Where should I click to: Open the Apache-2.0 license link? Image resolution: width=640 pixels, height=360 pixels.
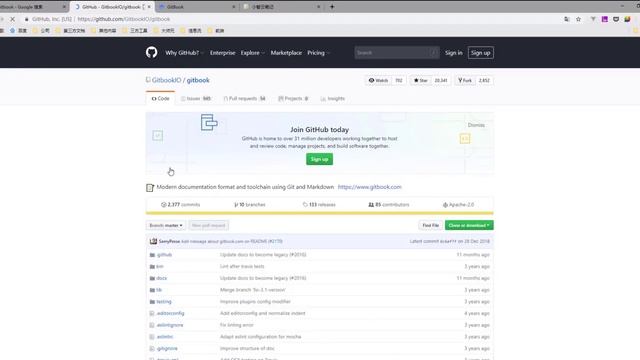click(x=458, y=204)
